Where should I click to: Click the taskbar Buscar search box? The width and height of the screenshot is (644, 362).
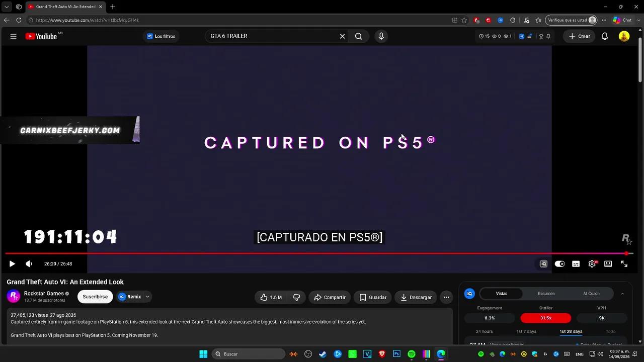tap(249, 354)
